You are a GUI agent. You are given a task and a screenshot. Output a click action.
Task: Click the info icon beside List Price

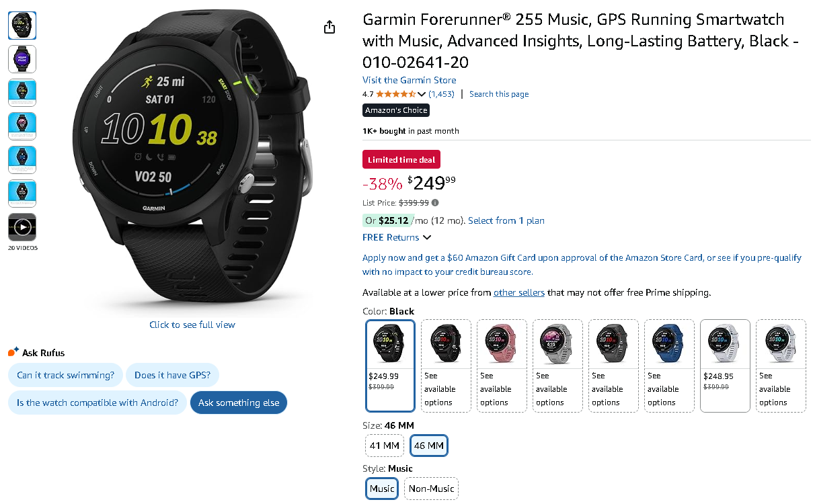coord(435,202)
